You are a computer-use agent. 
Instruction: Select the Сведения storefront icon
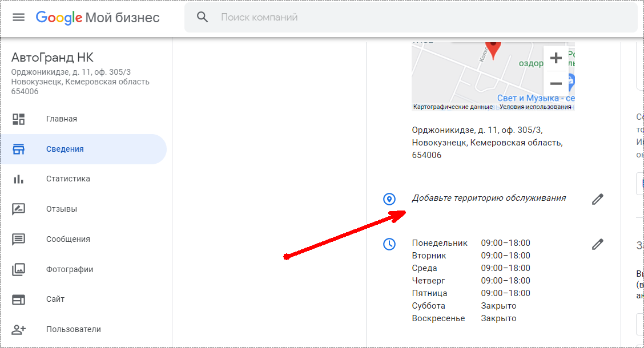point(18,149)
